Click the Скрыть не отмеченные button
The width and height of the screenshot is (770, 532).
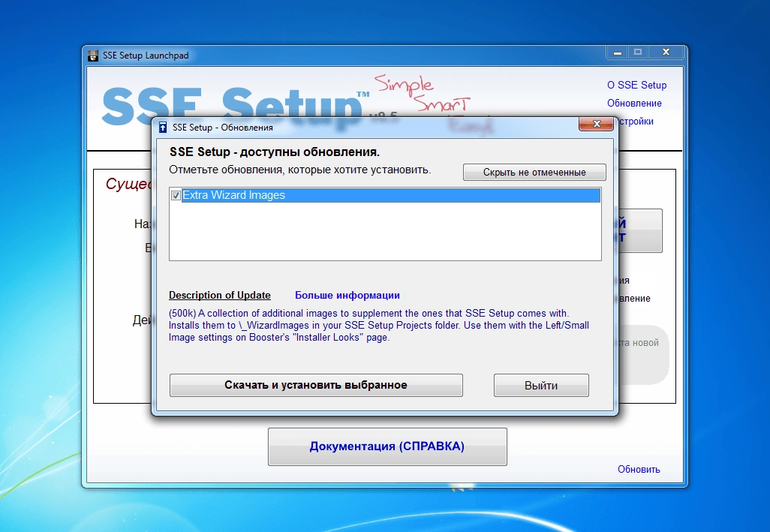534,173
